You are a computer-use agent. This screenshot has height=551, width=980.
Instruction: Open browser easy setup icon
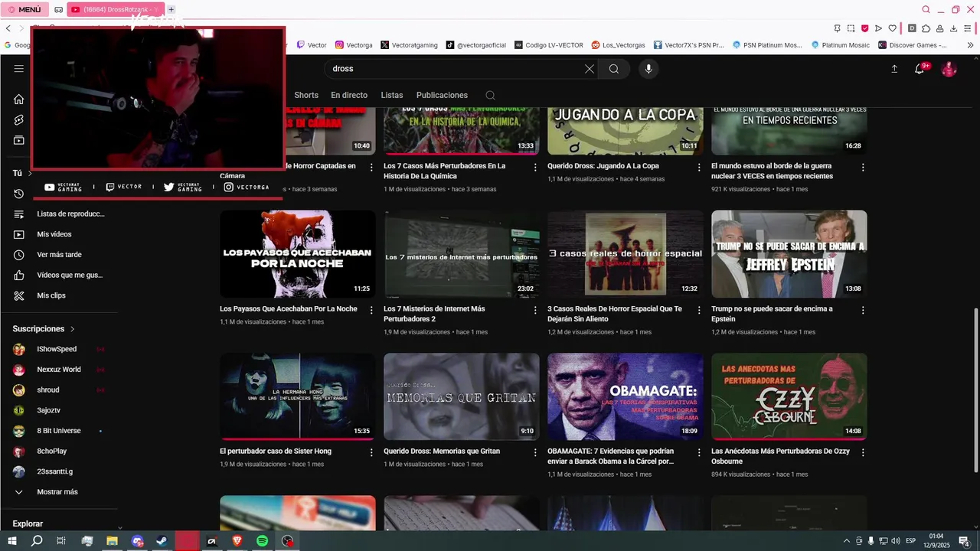pyautogui.click(x=968, y=28)
